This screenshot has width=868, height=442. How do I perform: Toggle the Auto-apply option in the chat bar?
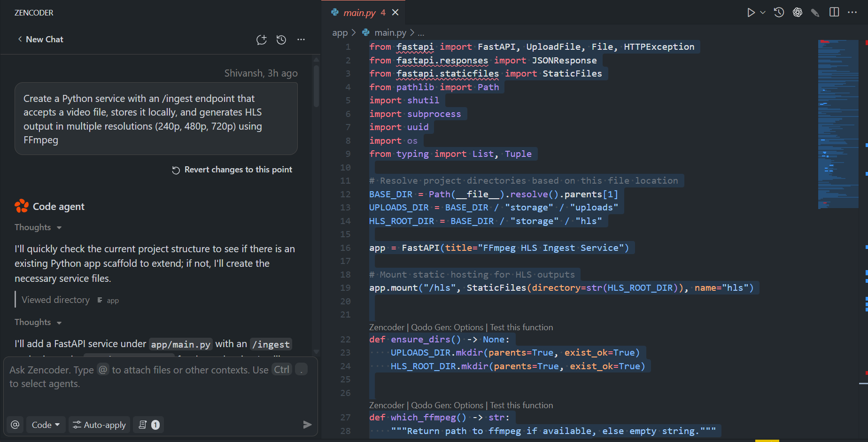coord(99,425)
